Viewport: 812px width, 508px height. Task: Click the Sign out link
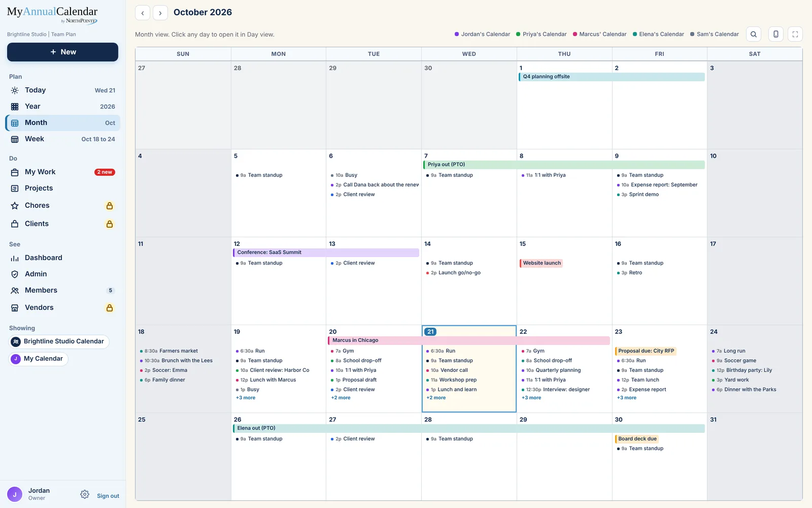[108, 496]
